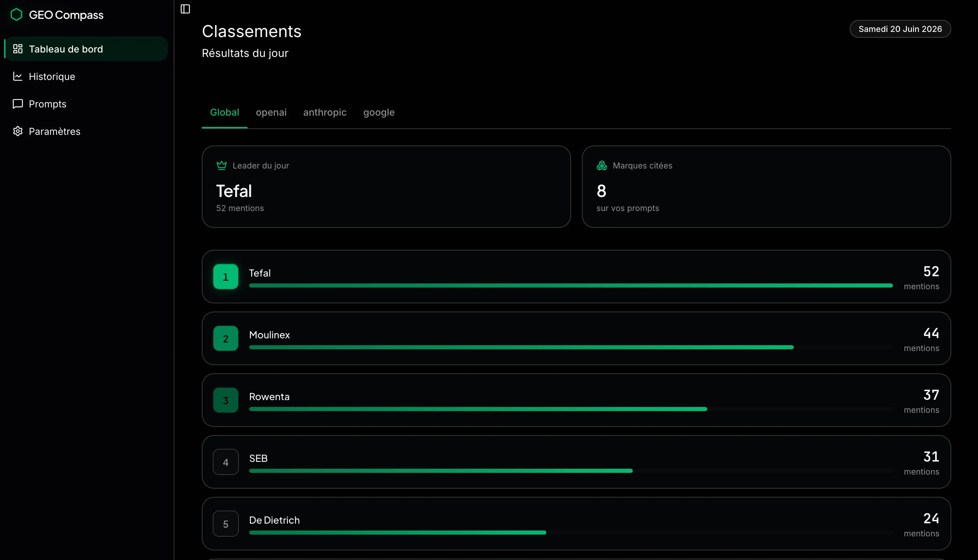Viewport: 978px width, 560px height.
Task: Click the 24 count in De Dietrich row
Action: (x=931, y=518)
